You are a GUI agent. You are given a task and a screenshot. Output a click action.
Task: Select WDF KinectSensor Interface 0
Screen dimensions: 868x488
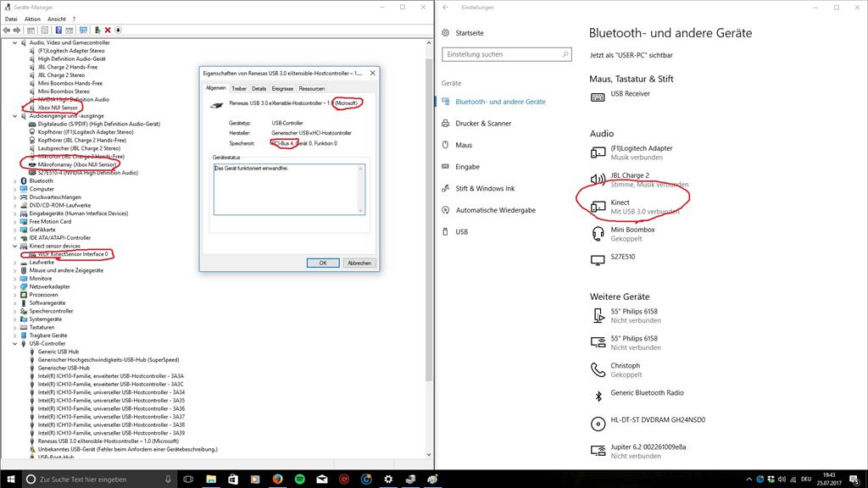tap(73, 254)
